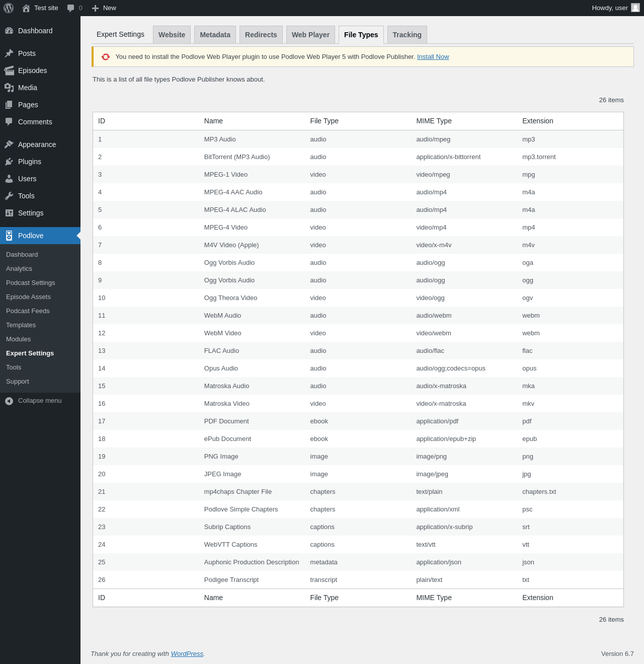This screenshot has width=644, height=664.
Task: Open the WordPress link in footer
Action: pos(187,654)
